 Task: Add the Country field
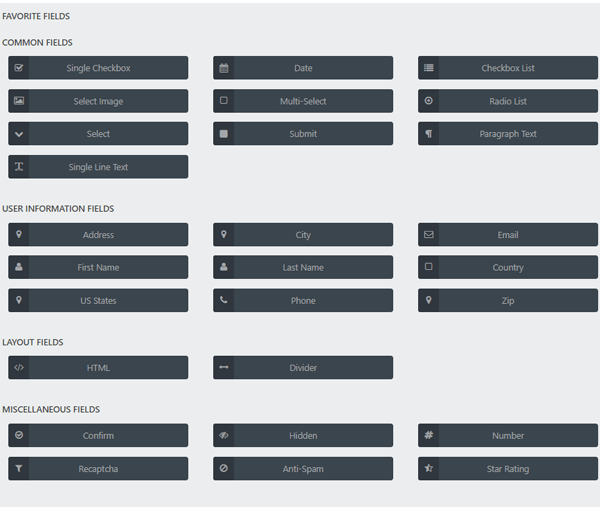point(508,268)
